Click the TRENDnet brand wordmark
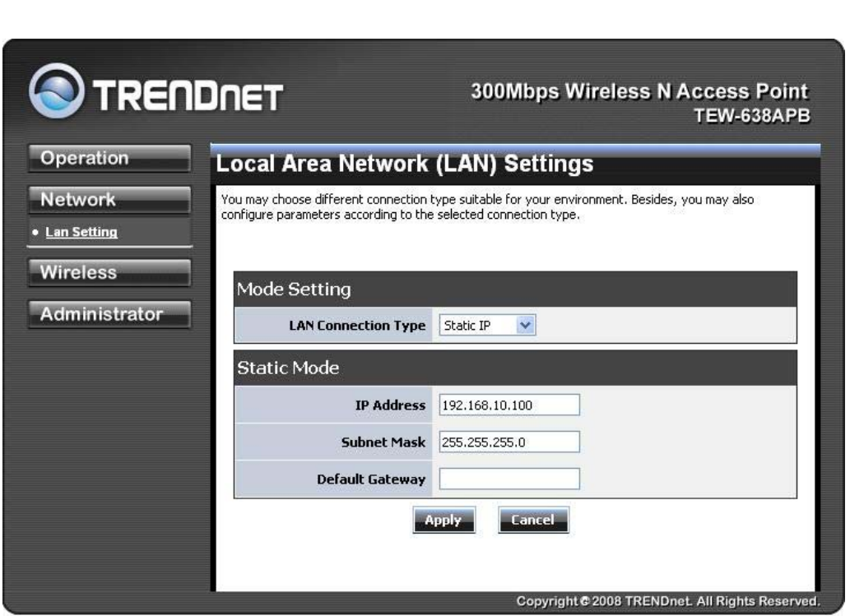864x616 pixels. (x=188, y=95)
